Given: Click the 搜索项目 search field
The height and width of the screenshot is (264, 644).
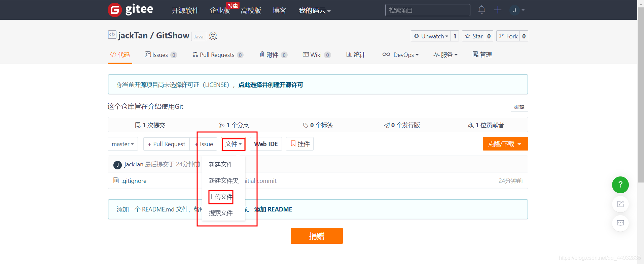Looking at the screenshot, I should coord(428,10).
